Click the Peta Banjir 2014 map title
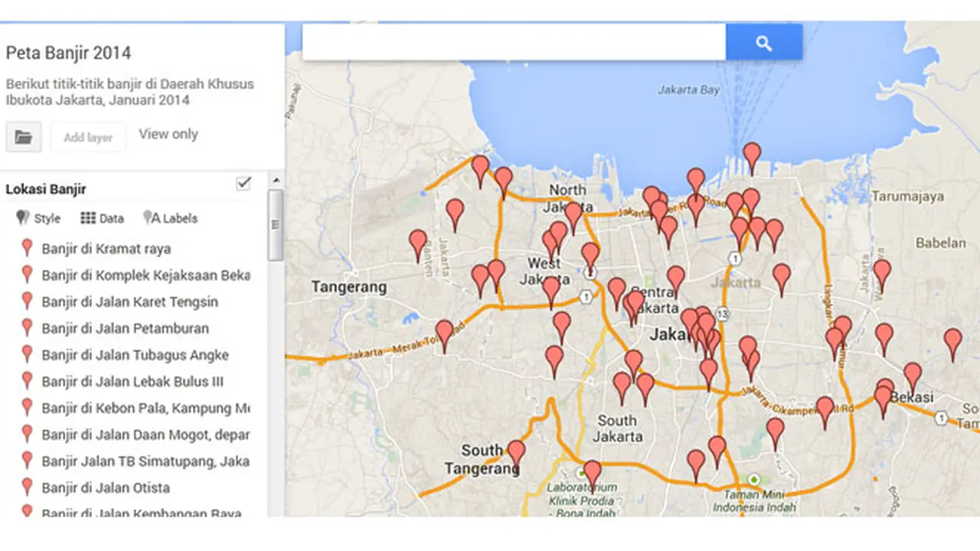The height and width of the screenshot is (551, 980). [x=68, y=53]
